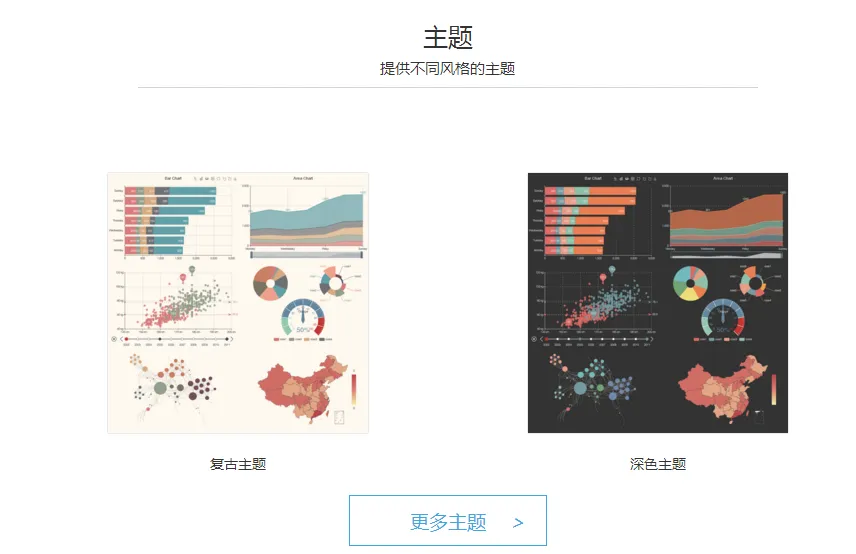This screenshot has width=856, height=554.
Task: Select the gauge dial in vintage preview
Action: [303, 317]
